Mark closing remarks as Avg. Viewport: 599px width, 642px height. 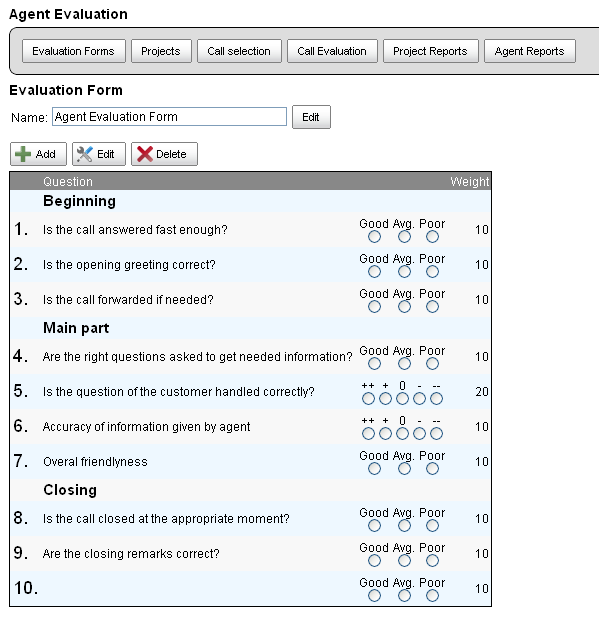pos(404,561)
